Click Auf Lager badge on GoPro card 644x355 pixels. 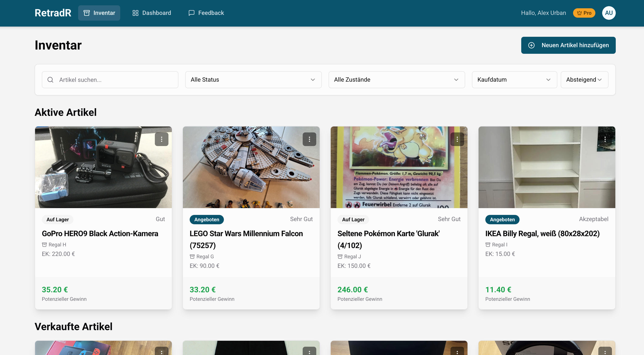click(x=58, y=219)
